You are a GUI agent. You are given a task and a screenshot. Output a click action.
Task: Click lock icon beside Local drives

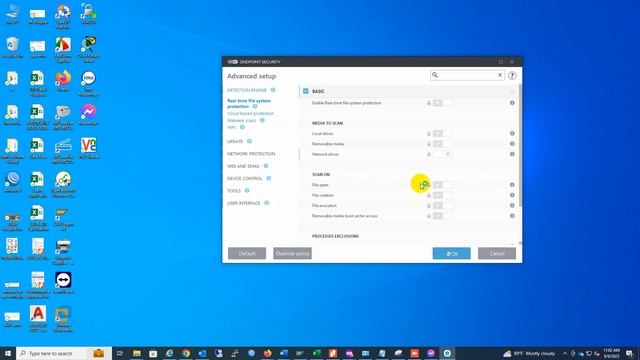click(429, 133)
